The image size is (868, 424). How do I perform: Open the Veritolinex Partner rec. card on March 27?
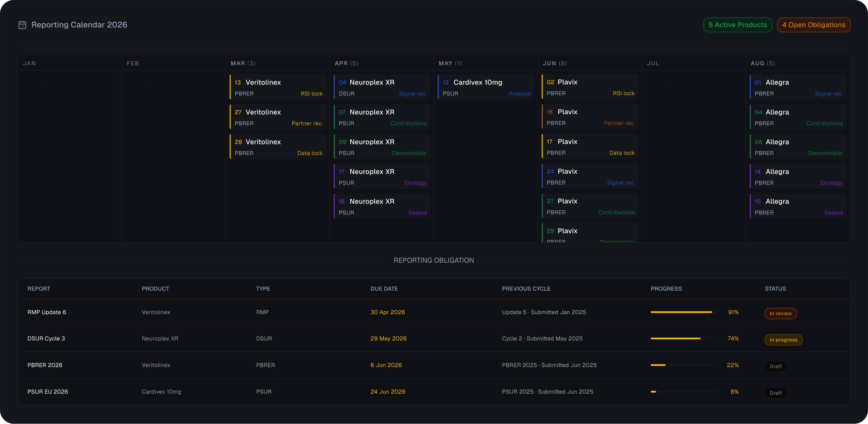point(278,117)
